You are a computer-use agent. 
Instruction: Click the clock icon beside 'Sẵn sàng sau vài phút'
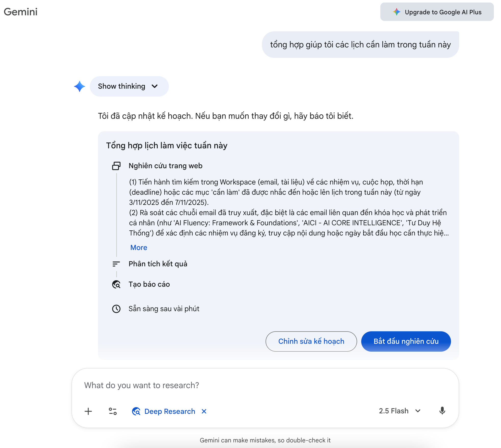pyautogui.click(x=116, y=309)
